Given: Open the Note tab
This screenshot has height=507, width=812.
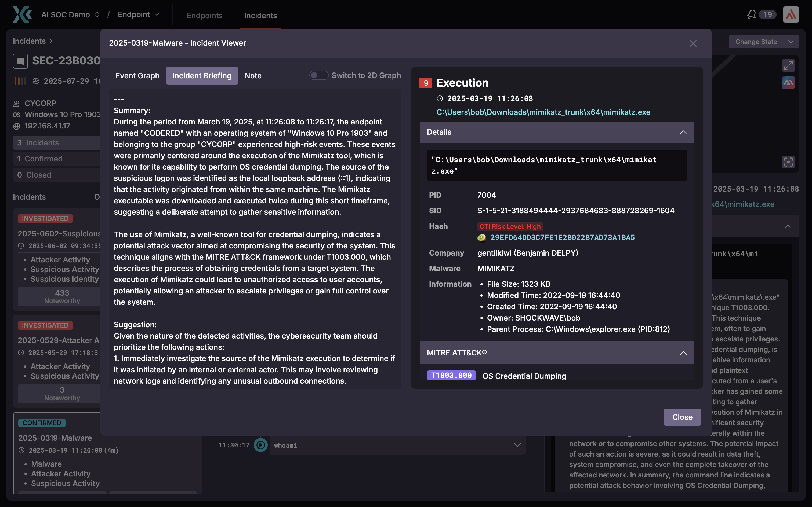Looking at the screenshot, I should pos(253,76).
